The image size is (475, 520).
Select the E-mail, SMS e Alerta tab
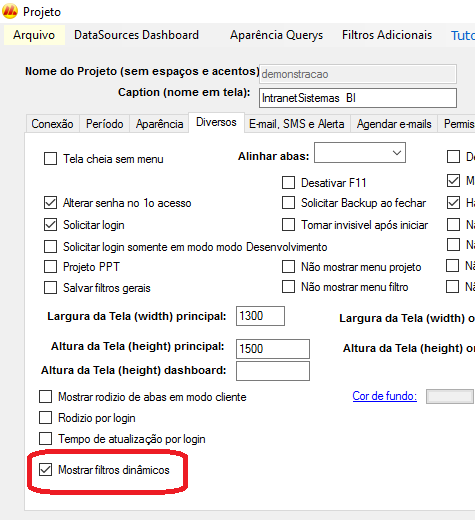[297, 124]
